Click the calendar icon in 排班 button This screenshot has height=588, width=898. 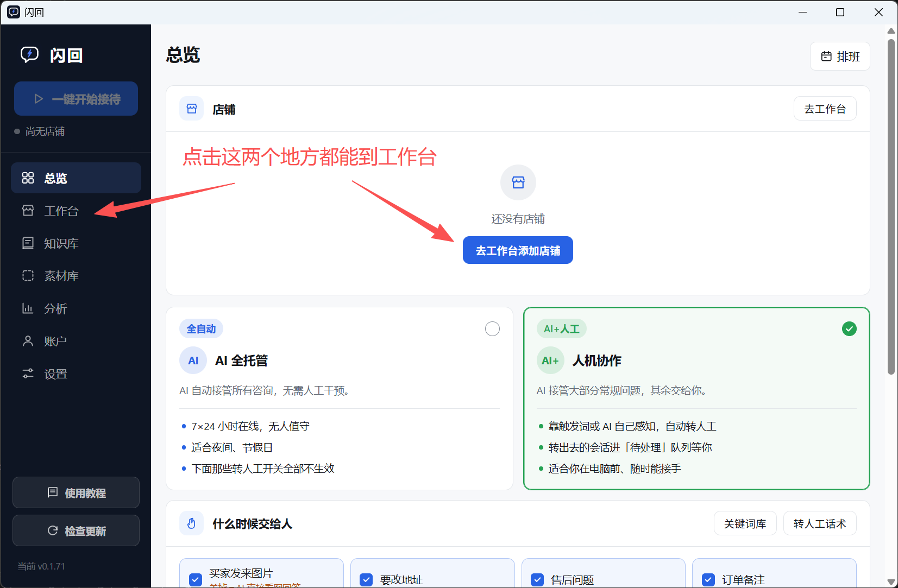point(826,56)
